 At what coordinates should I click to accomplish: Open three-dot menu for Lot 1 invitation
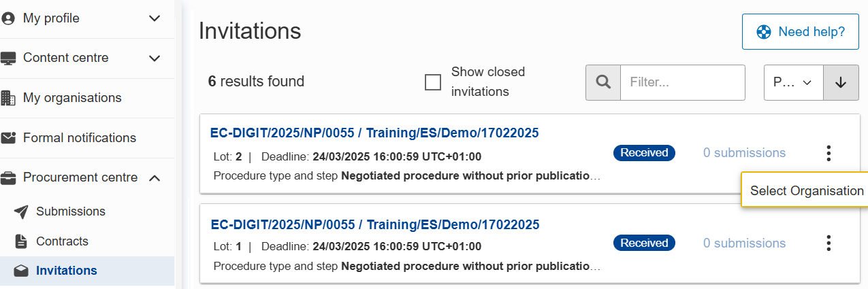[829, 243]
